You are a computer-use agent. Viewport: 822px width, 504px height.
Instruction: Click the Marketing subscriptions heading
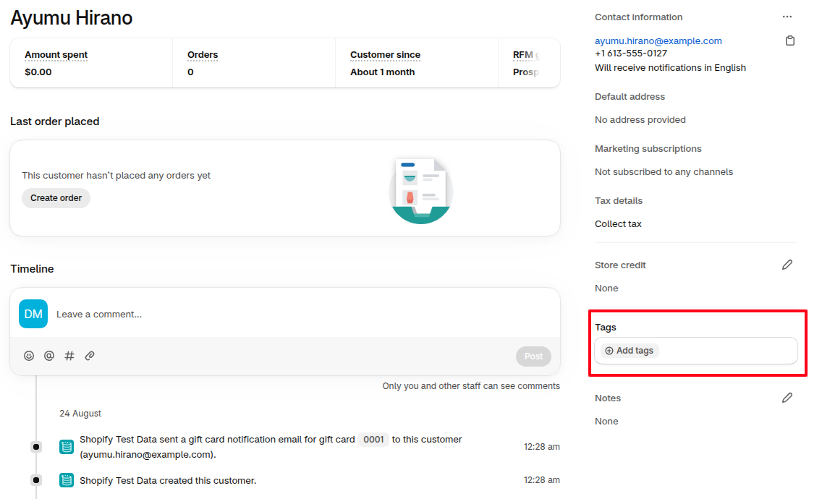click(x=648, y=149)
